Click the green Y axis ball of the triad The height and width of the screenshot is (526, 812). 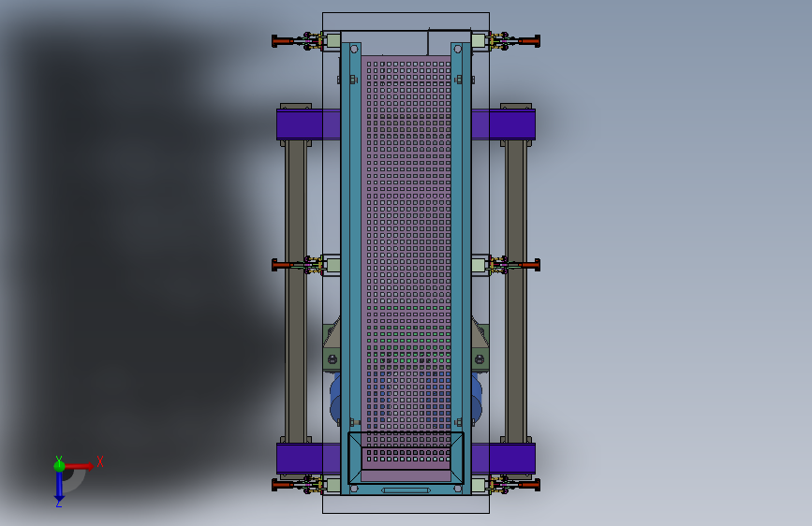[x=59, y=465]
